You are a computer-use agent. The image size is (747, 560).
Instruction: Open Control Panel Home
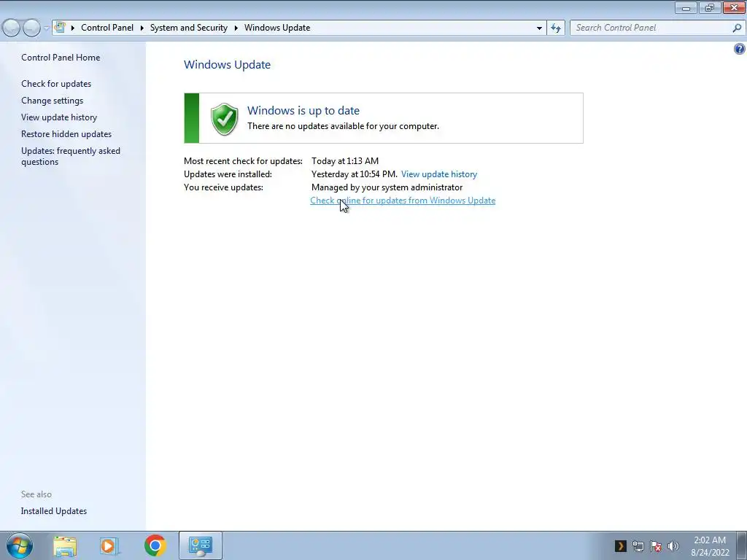click(61, 57)
